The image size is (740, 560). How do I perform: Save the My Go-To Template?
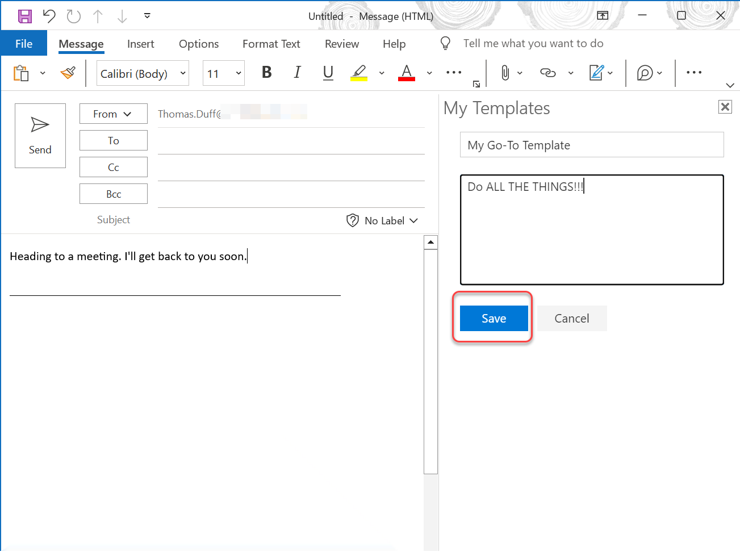pos(493,318)
